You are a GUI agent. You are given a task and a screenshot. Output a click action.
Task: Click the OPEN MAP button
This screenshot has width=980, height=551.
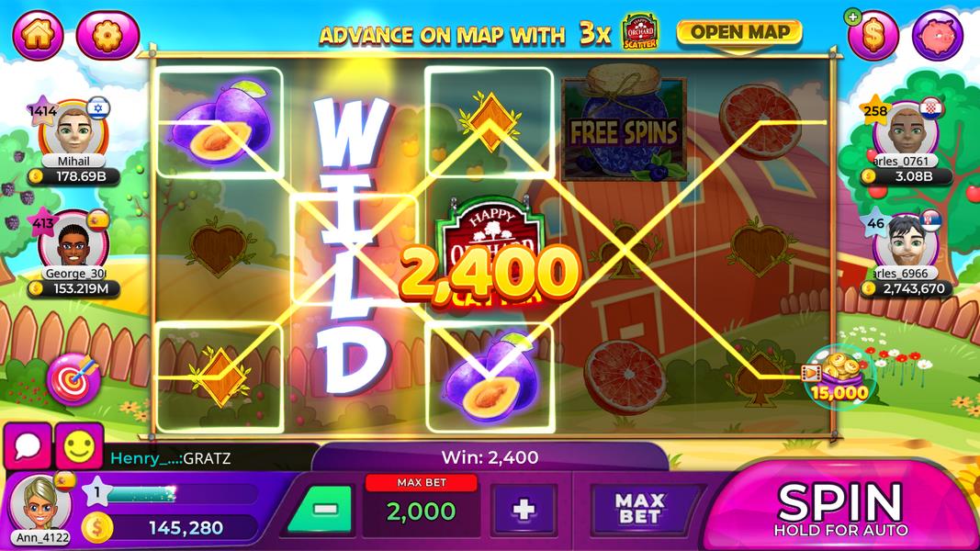click(739, 33)
